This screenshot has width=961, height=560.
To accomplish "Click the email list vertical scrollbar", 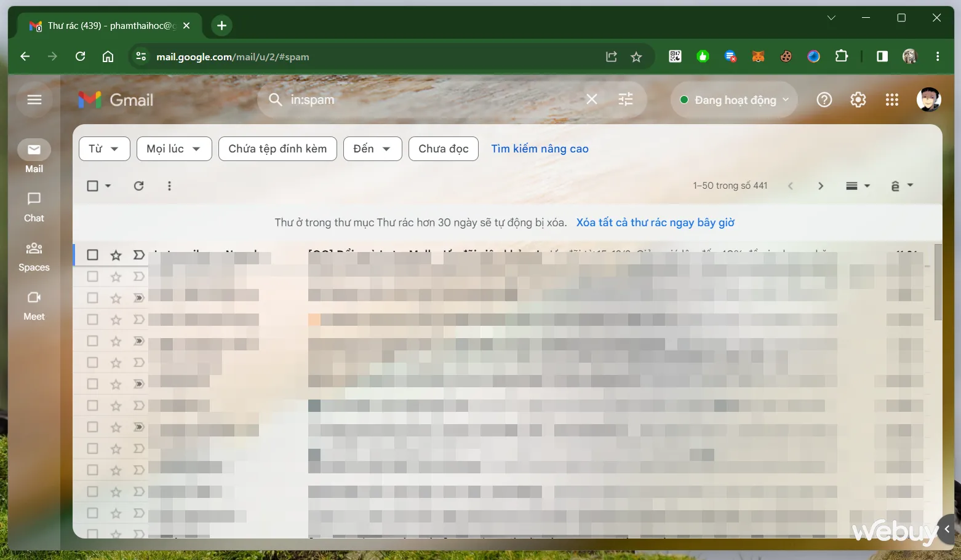I will click(938, 283).
